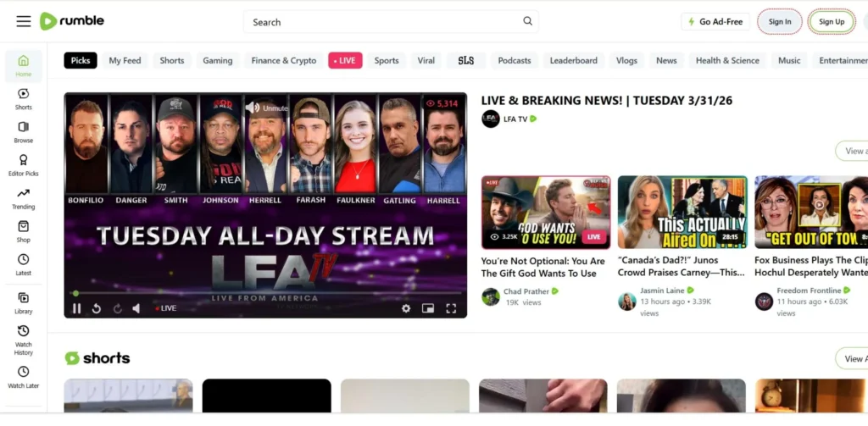This screenshot has width=868, height=426.
Task: Open Shorts in the sidebar
Action: point(23,99)
